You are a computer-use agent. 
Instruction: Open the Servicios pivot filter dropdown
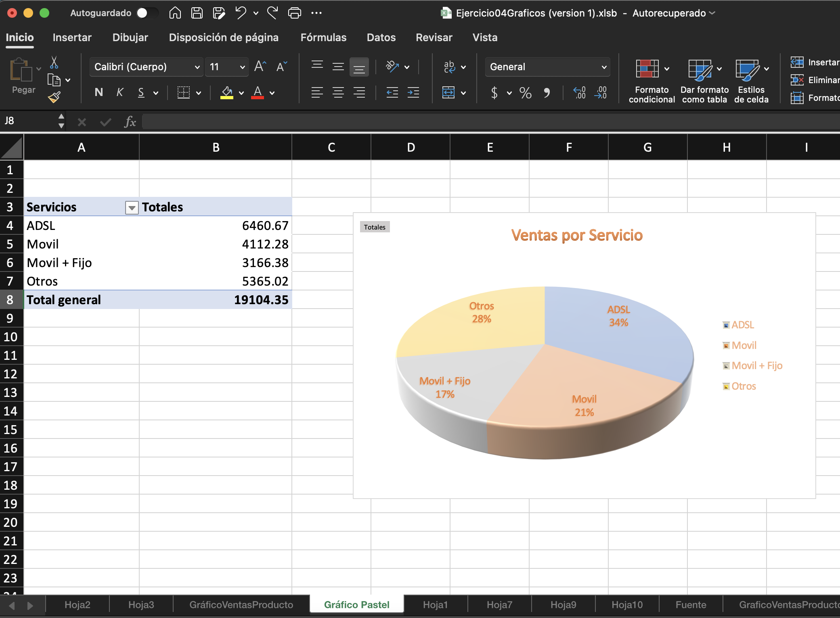pos(132,208)
